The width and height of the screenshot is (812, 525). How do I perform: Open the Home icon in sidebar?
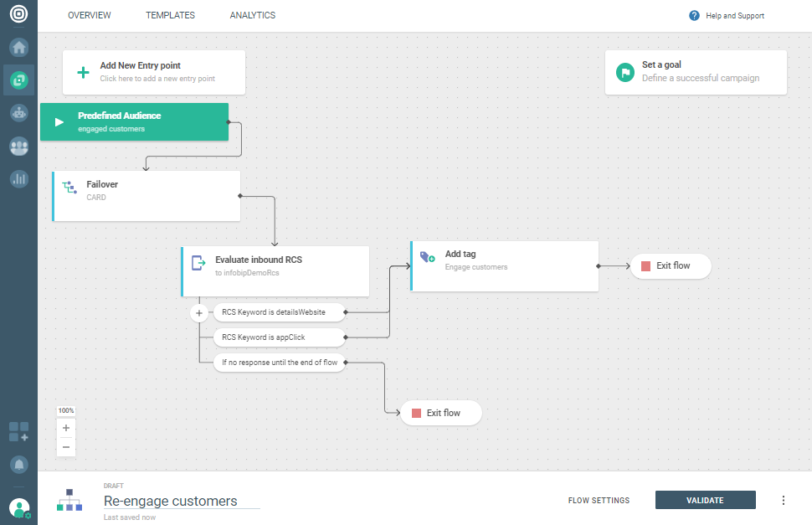[18, 47]
